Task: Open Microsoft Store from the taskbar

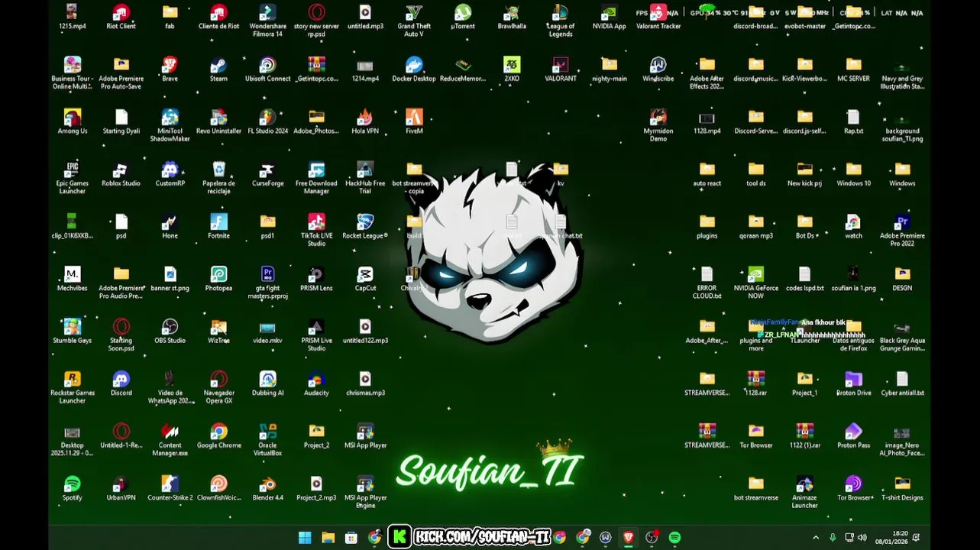Action: 351,538
